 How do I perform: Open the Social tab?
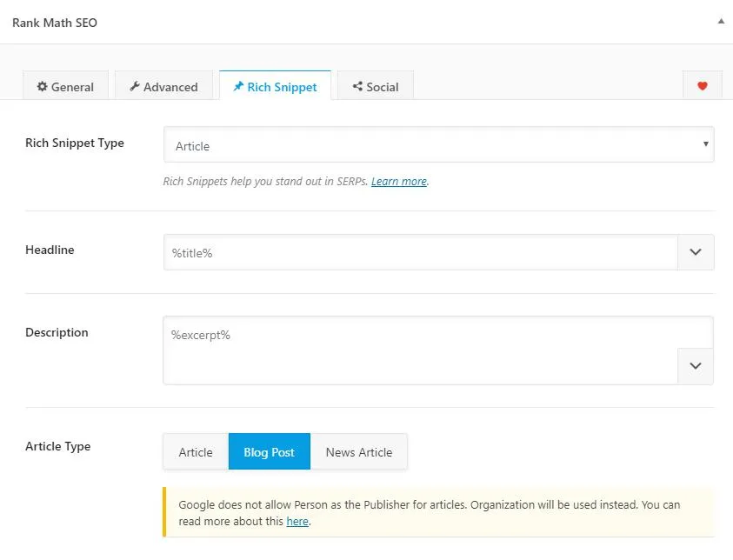pyautogui.click(x=375, y=87)
